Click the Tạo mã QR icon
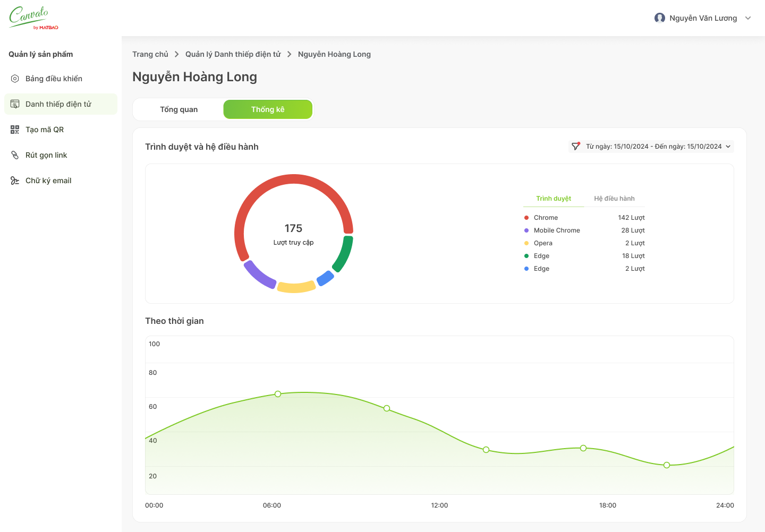Viewport: 765px width, 532px height. pos(15,130)
